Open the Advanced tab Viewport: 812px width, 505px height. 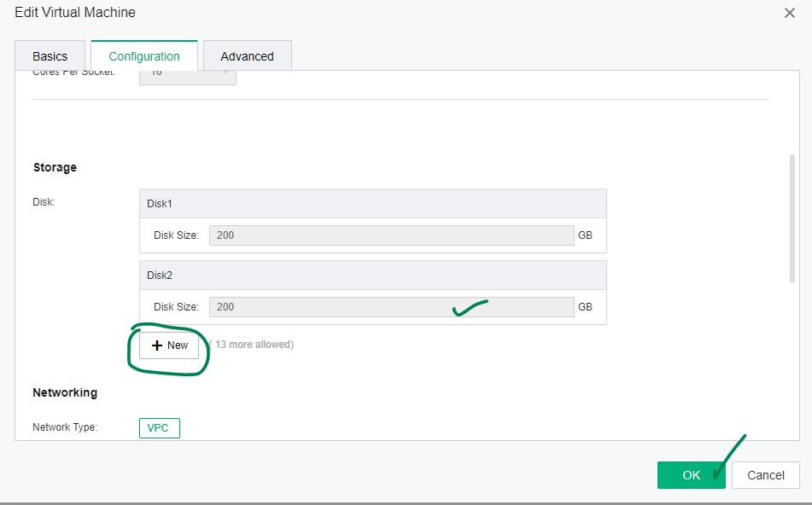[x=247, y=56]
